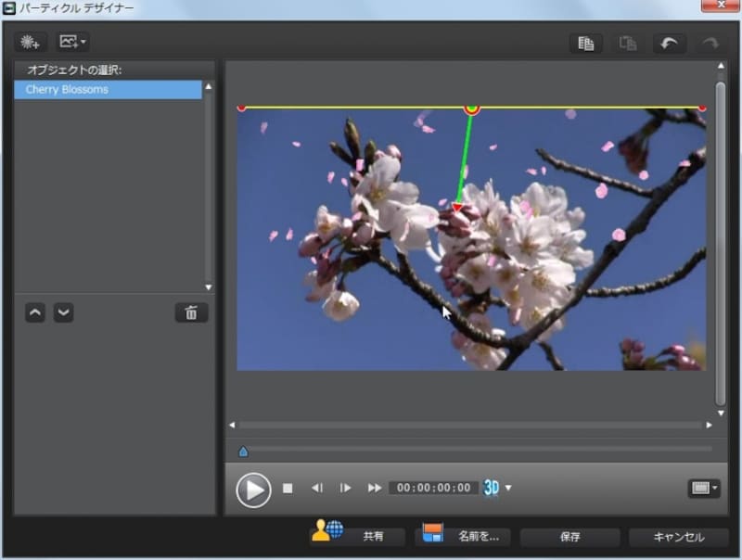Step to next frame

[x=345, y=488]
